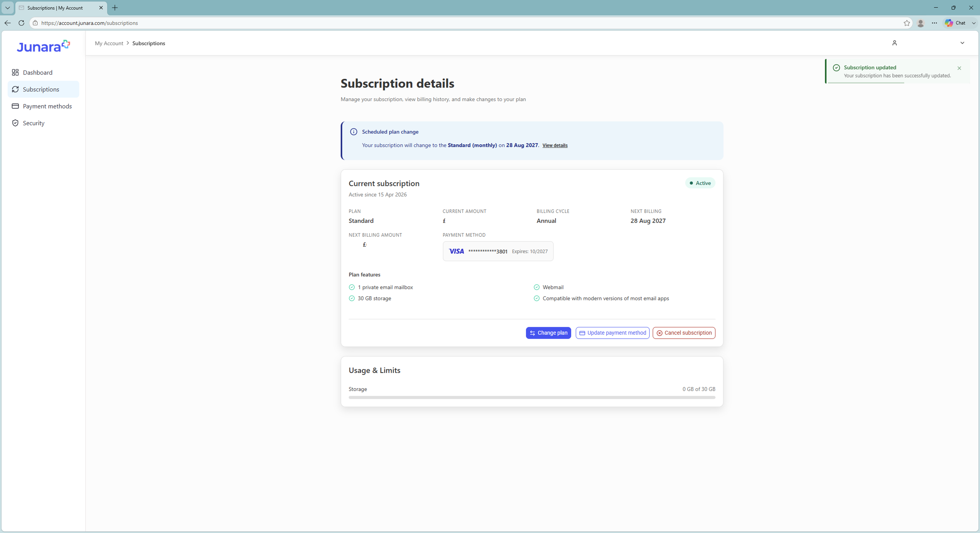
Task: Click "Active since 15 Apr 2026" text
Action: [377, 194]
